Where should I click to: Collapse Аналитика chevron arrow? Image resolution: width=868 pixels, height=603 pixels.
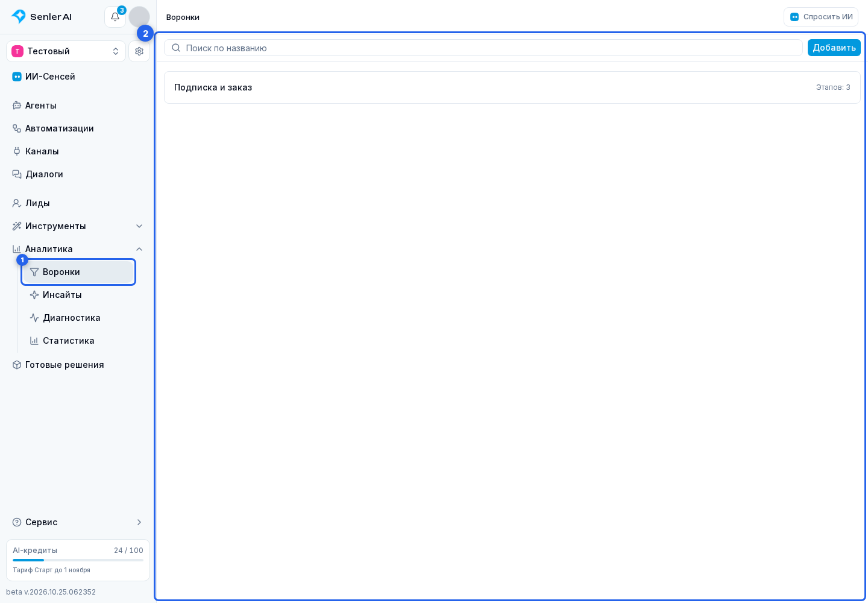(x=139, y=249)
